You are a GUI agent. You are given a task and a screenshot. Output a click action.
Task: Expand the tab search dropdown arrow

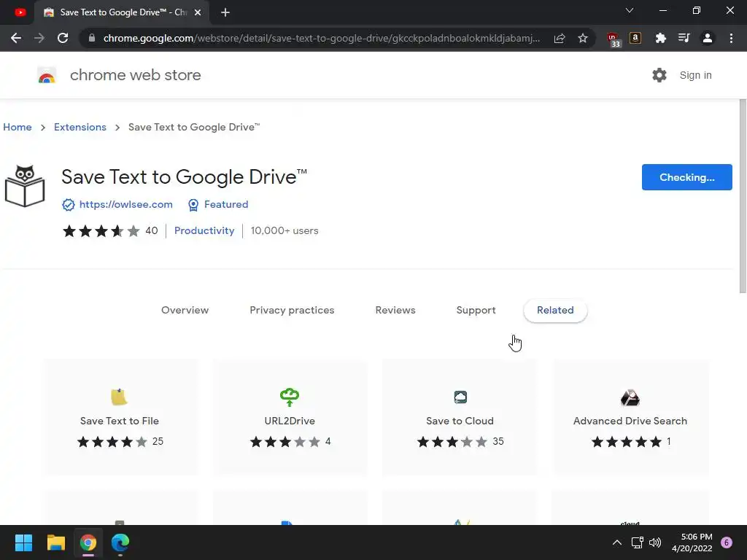tap(630, 10)
